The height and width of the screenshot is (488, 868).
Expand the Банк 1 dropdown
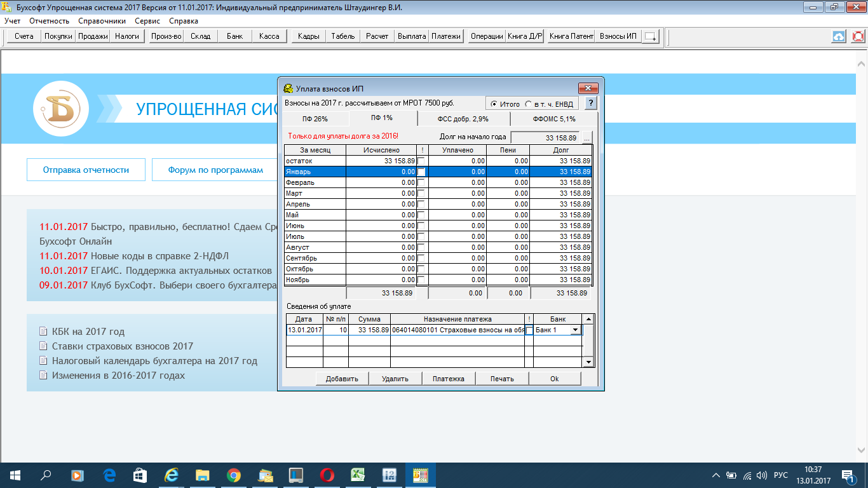pyautogui.click(x=576, y=330)
